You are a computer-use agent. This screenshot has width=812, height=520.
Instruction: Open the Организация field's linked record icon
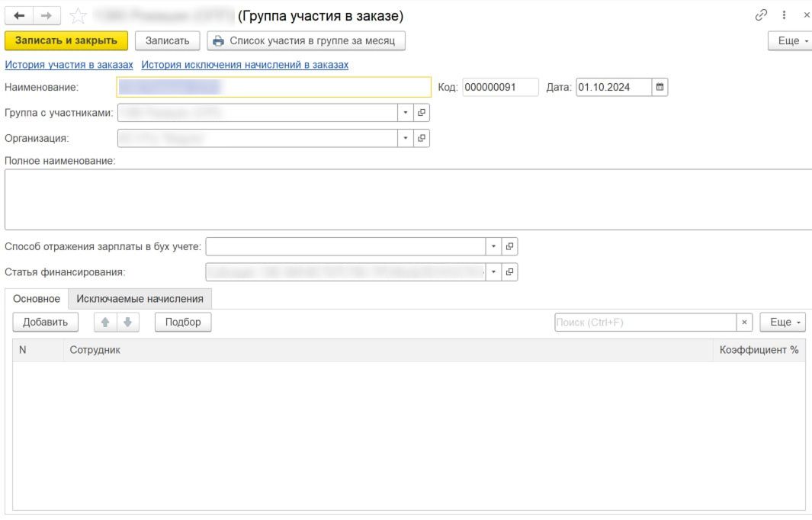pyautogui.click(x=422, y=138)
